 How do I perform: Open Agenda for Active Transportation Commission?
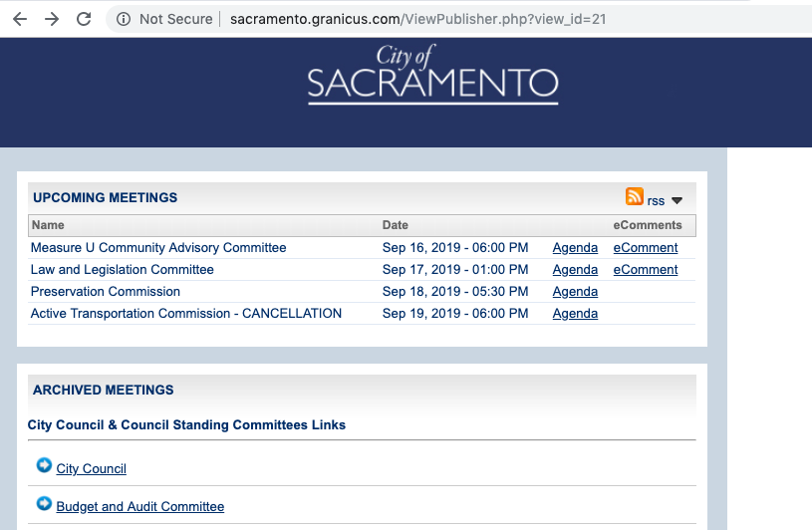[575, 314]
